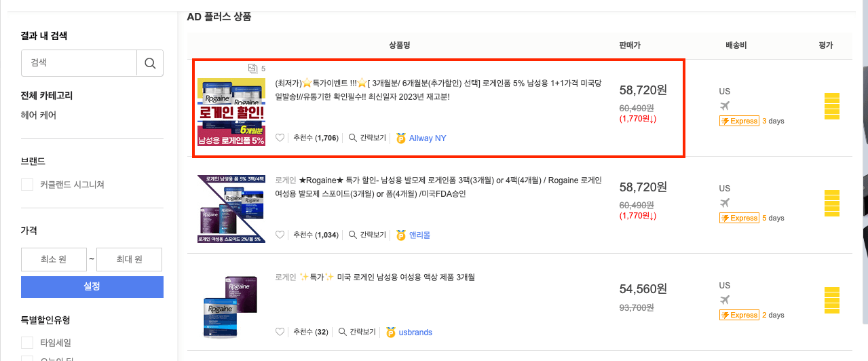Viewport: 868px width, 361px height.
Task: Click the magnifier search button in 결과 내 검색
Action: coord(150,63)
